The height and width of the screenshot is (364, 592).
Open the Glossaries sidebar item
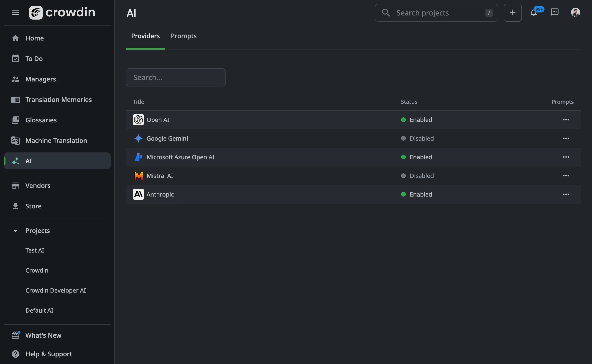click(x=41, y=120)
